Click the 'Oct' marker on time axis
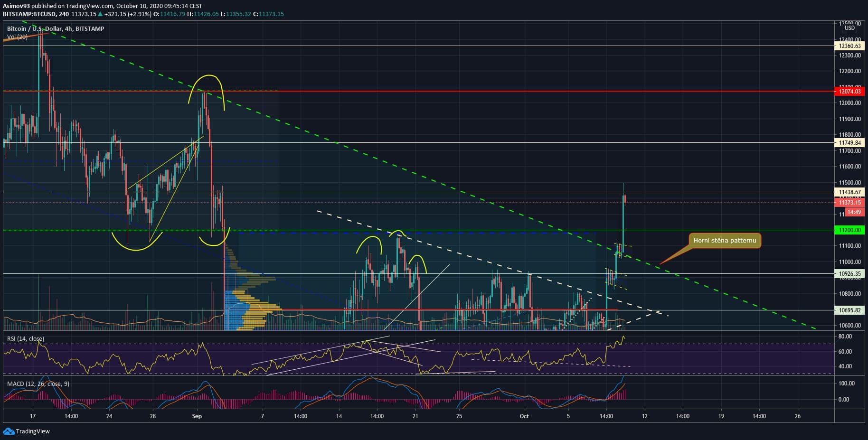 coord(524,416)
